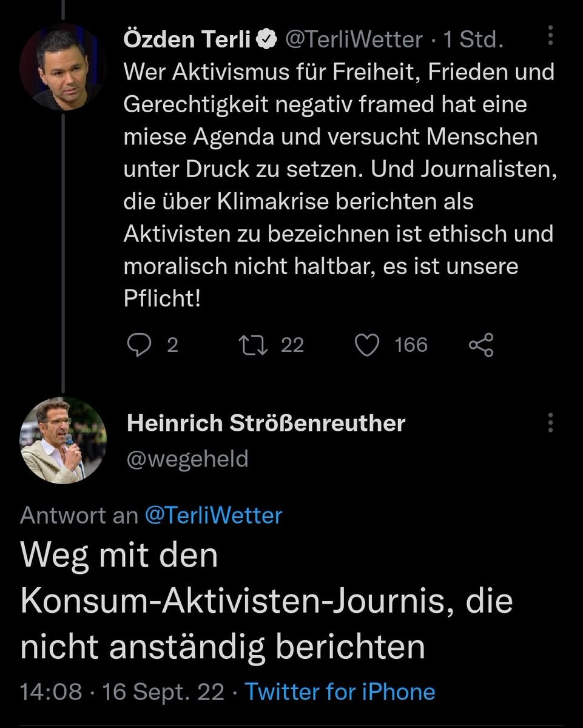Open Heinrich Strößenreuther's profile picture
Image resolution: width=583 pixels, height=728 pixels.
[64, 441]
